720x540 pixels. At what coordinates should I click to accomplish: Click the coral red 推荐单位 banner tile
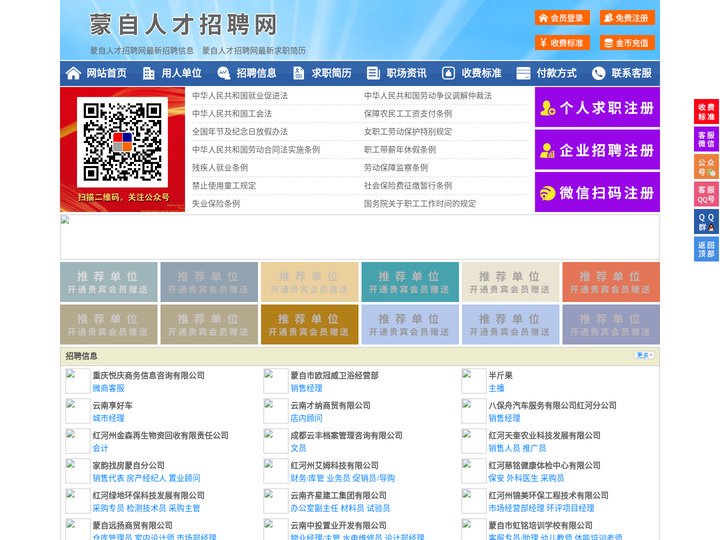point(611,282)
